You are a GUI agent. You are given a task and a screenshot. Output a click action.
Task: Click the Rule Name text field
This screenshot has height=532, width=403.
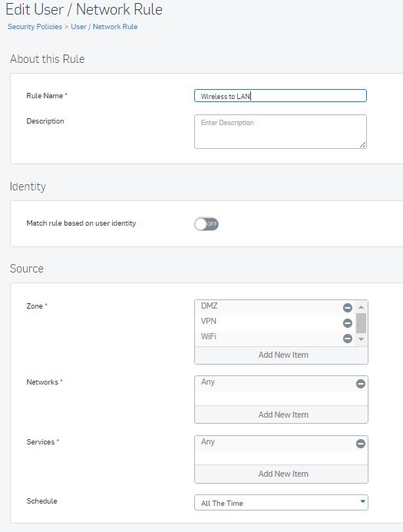pyautogui.click(x=280, y=96)
